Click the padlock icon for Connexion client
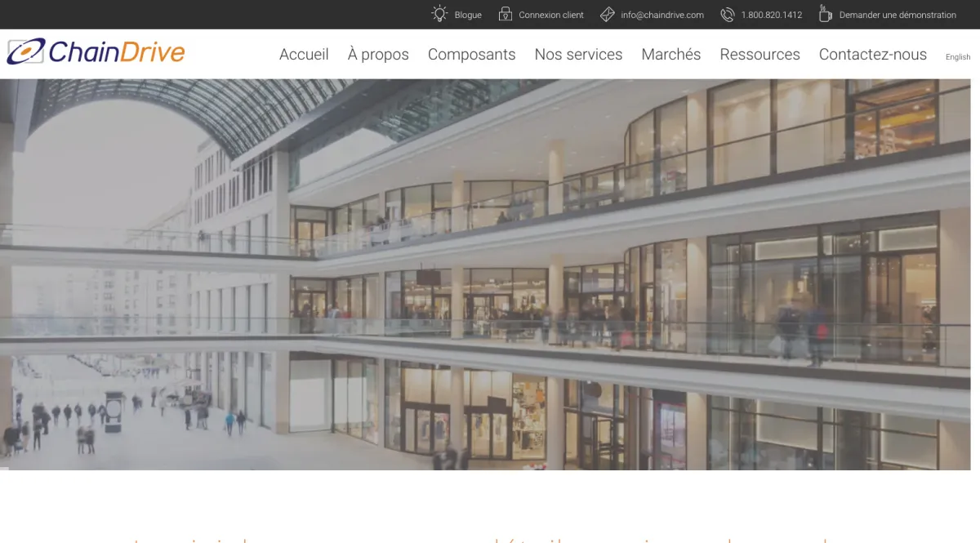980x543 pixels. [x=505, y=14]
